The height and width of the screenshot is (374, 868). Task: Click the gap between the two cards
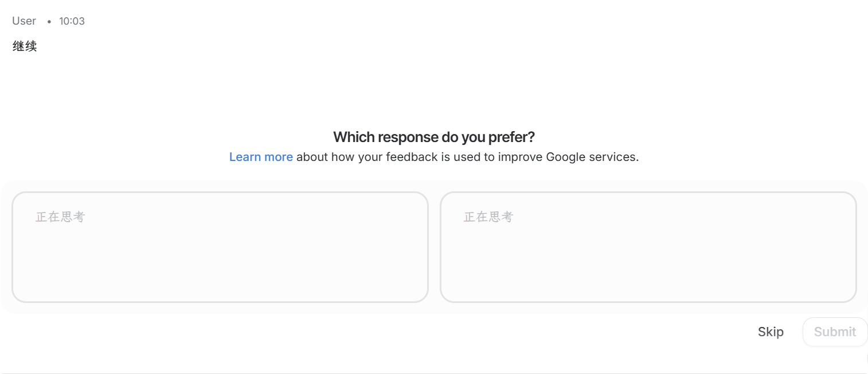click(434, 247)
